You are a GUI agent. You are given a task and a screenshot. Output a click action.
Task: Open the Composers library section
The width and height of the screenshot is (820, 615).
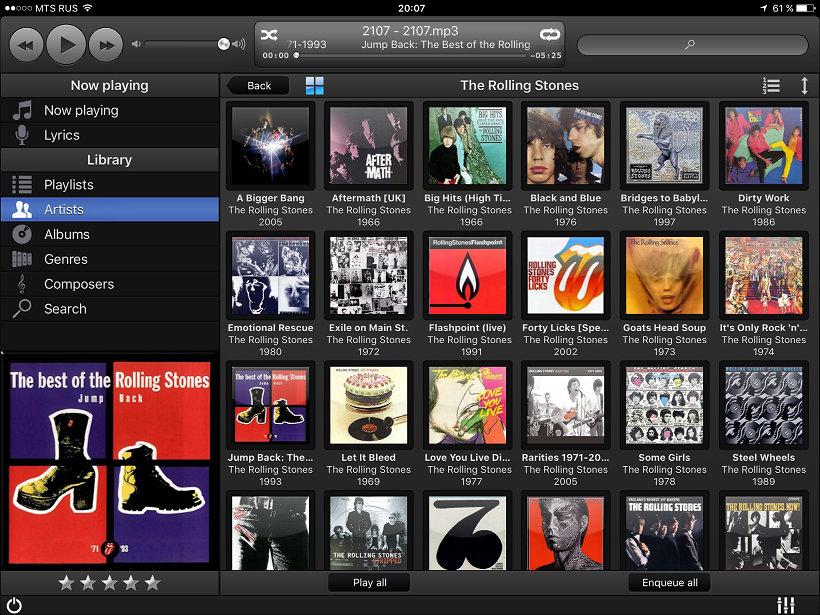(110, 284)
